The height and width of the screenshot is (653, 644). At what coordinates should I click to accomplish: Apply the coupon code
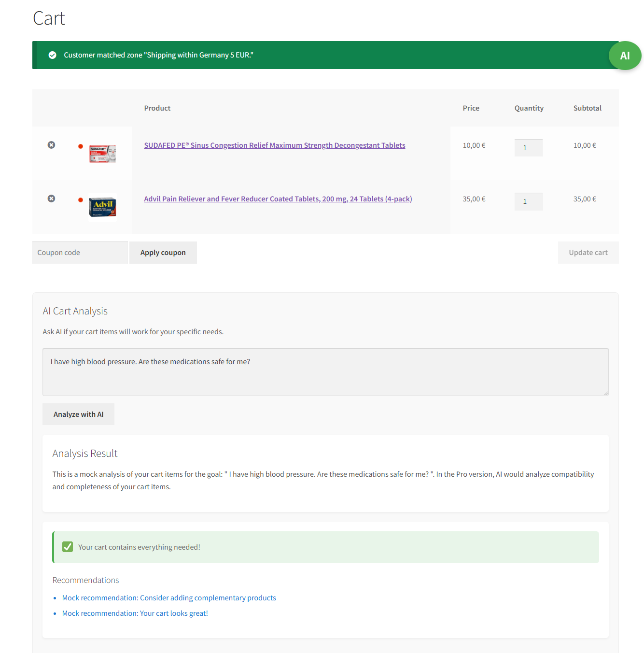[x=163, y=253]
